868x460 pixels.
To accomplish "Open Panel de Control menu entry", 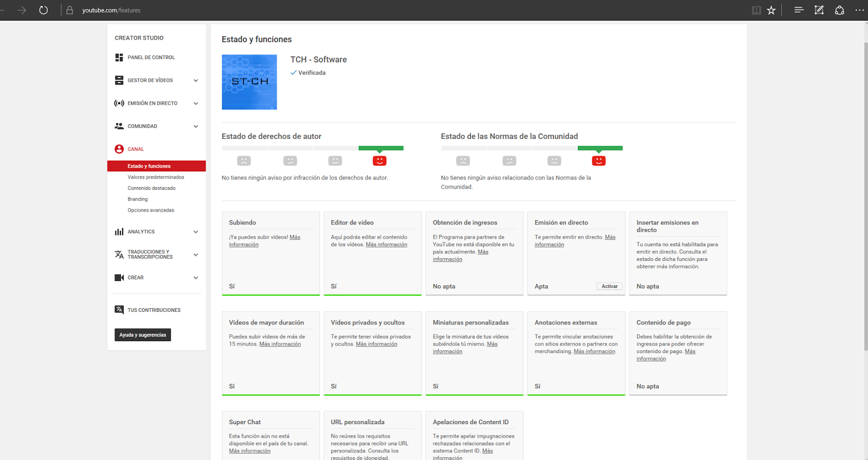I will [x=151, y=58].
